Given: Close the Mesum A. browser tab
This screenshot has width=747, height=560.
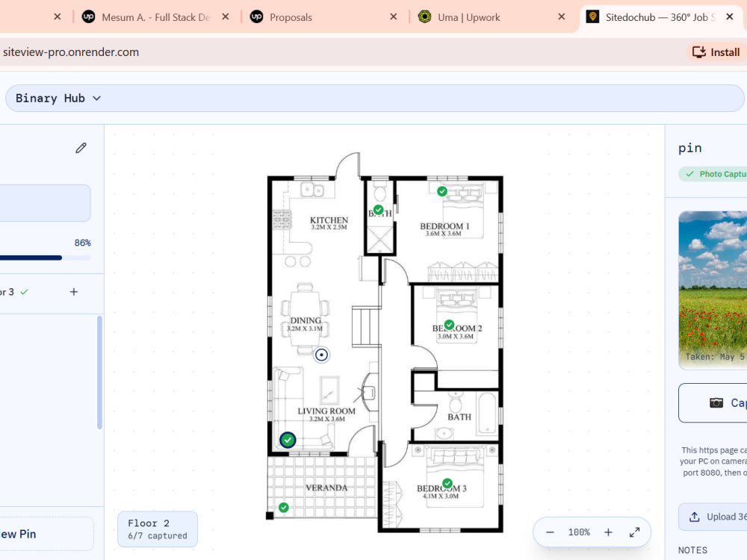Looking at the screenshot, I should pyautogui.click(x=226, y=16).
